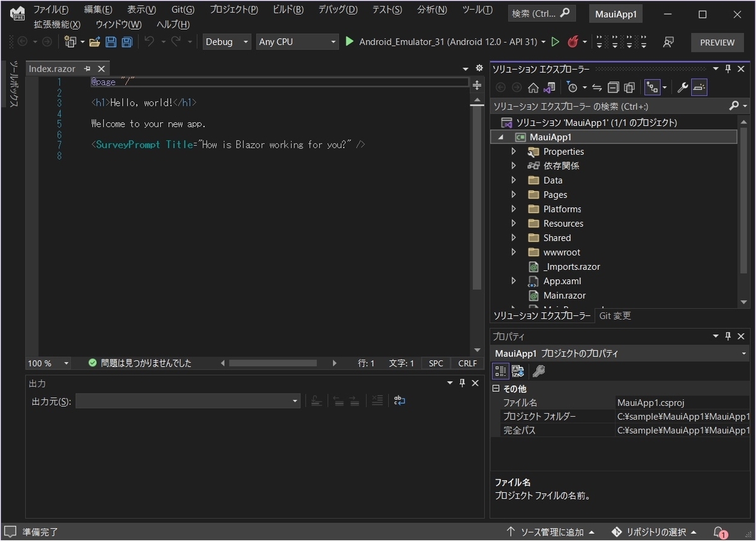Click editor settings gear icon above code

[479, 68]
